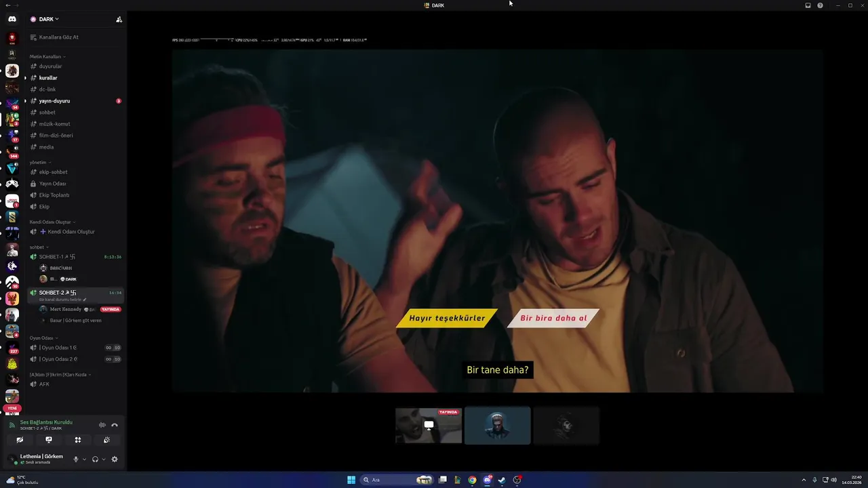Collapse the sohbet voice category
This screenshot has width=868, height=488.
click(x=39, y=247)
